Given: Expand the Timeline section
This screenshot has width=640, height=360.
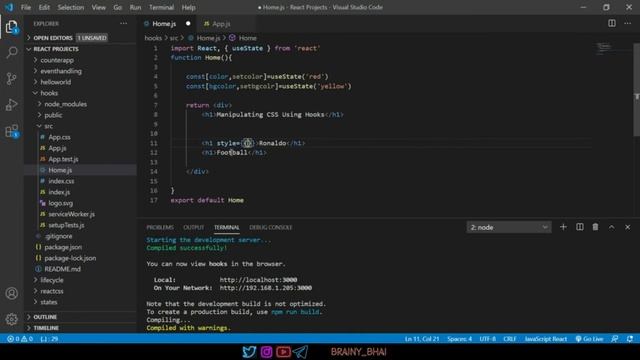Looking at the screenshot, I should tap(81, 328).
